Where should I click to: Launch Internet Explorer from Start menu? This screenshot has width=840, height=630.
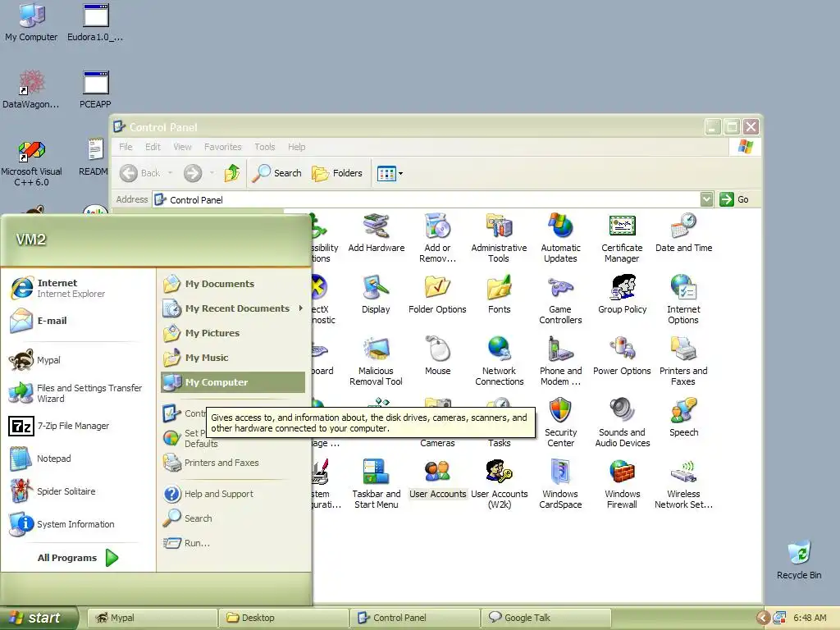(78, 288)
